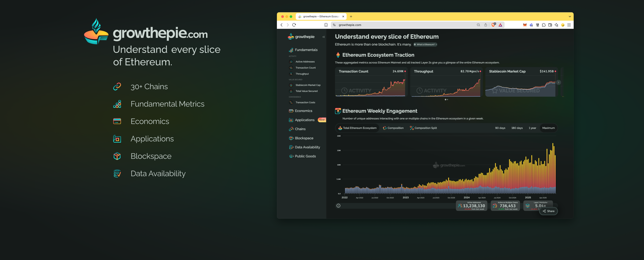Open the browser extensions puzzle icon
644x260 pixels.
coord(544,25)
